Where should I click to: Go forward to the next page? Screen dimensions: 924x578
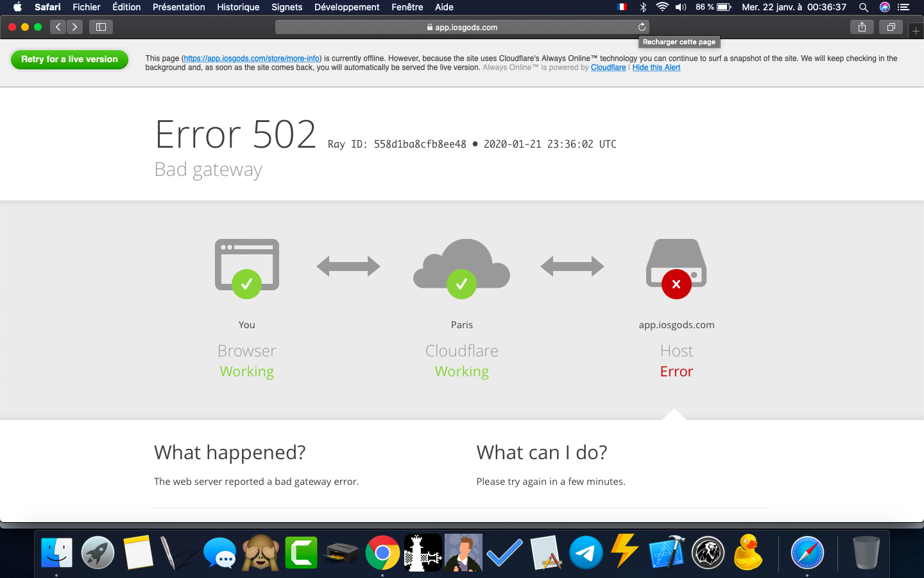click(x=74, y=27)
